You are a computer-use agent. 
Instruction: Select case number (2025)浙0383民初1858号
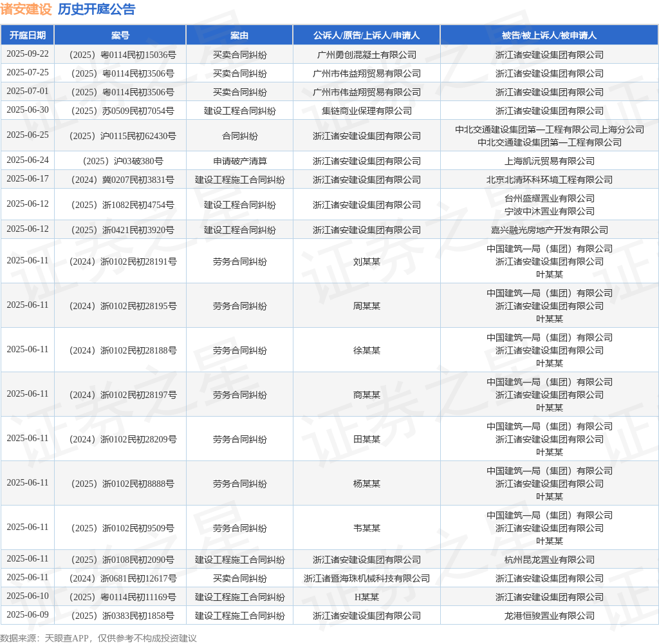[123, 616]
